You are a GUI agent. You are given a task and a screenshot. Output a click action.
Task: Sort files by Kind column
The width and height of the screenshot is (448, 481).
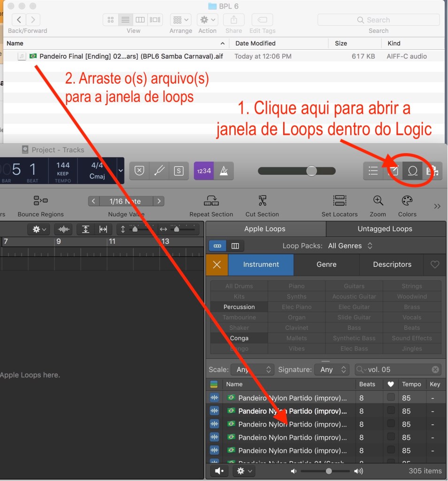tap(413, 43)
